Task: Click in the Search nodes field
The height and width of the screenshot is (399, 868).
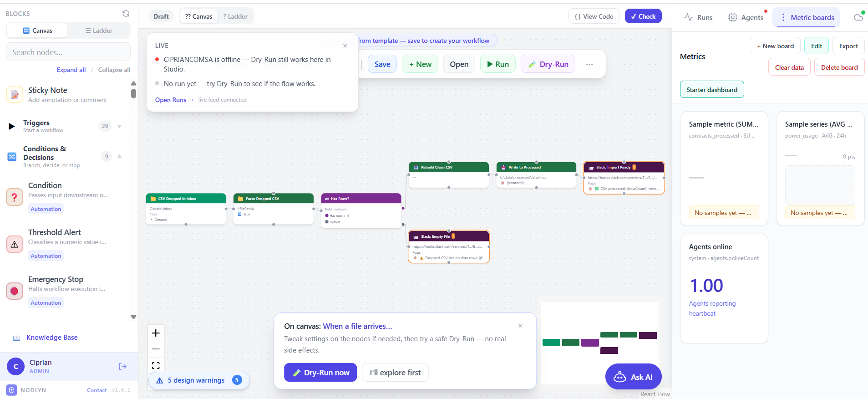Action: (x=68, y=52)
